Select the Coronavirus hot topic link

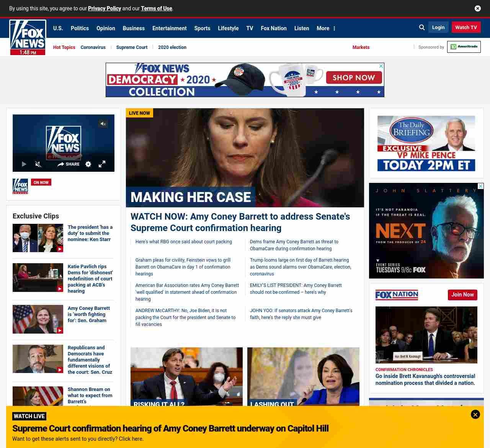coord(93,47)
